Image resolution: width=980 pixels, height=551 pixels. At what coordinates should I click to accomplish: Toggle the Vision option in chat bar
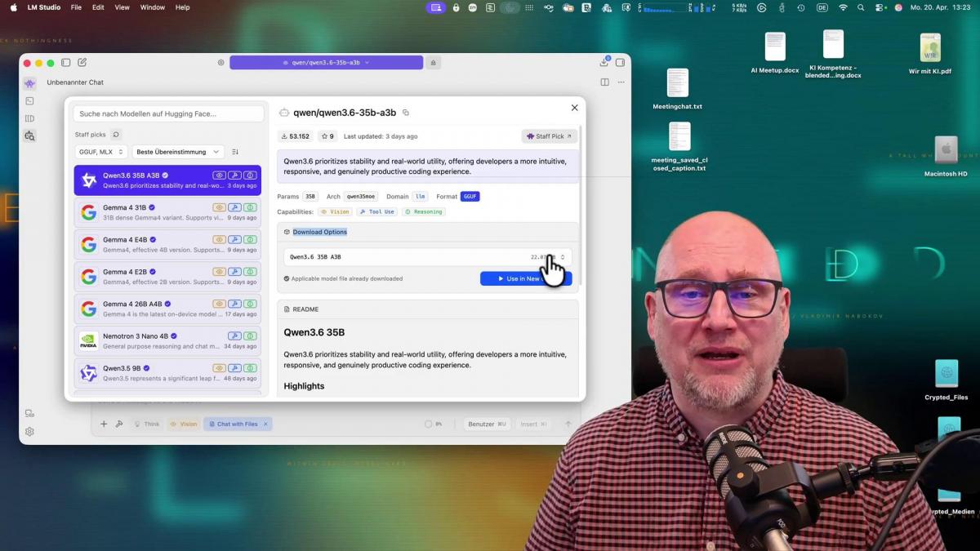click(184, 424)
